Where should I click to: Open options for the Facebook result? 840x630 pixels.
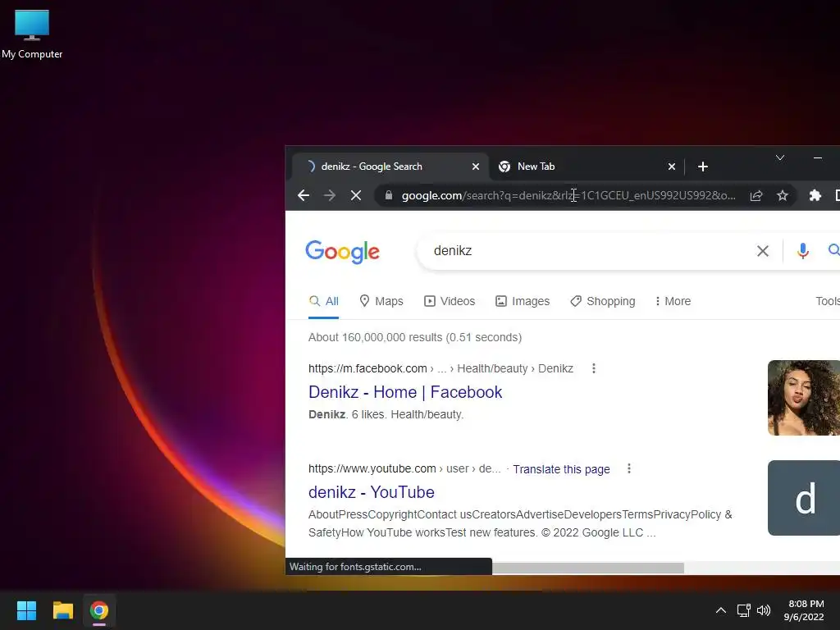[594, 368]
